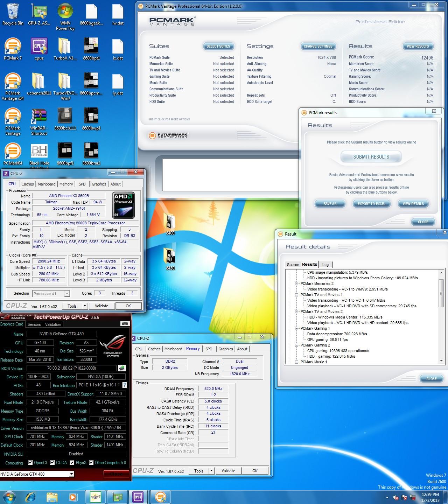The image size is (448, 504).
Task: Open the Log tab in Result details
Action: [x=325, y=265]
